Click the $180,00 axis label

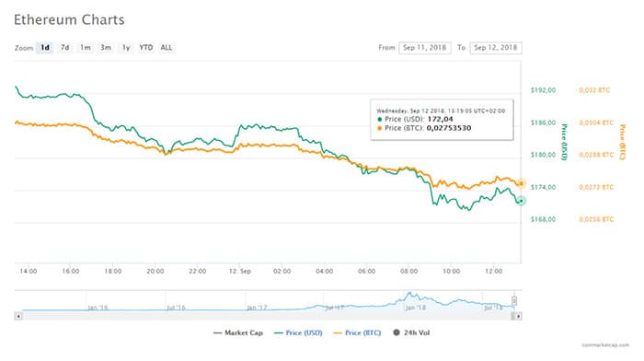point(543,155)
